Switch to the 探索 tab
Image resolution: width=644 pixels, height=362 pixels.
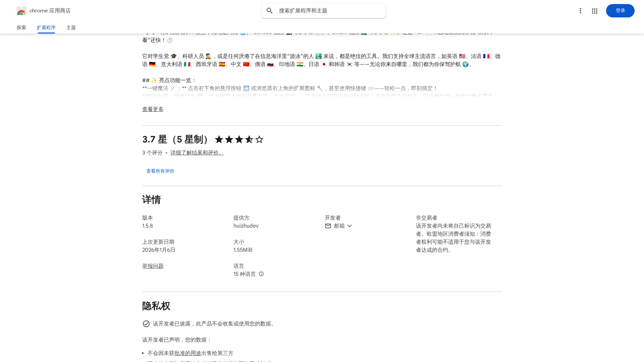[x=21, y=27]
